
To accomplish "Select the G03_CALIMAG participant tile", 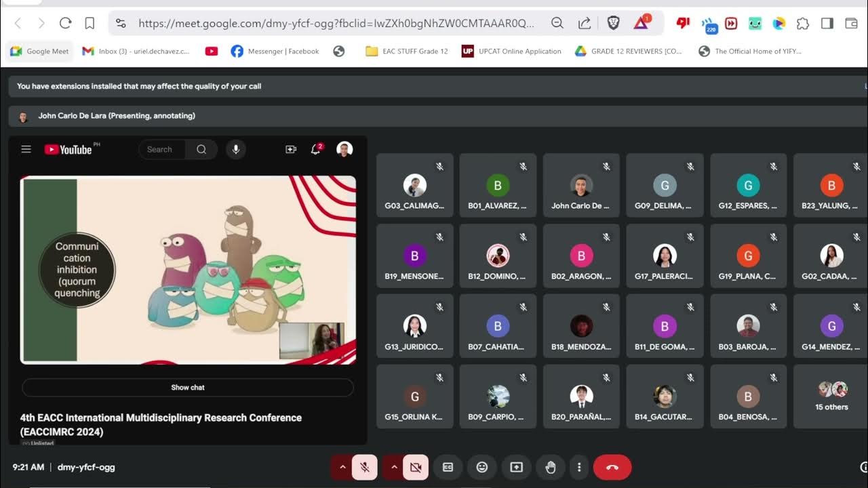I will pos(415,185).
